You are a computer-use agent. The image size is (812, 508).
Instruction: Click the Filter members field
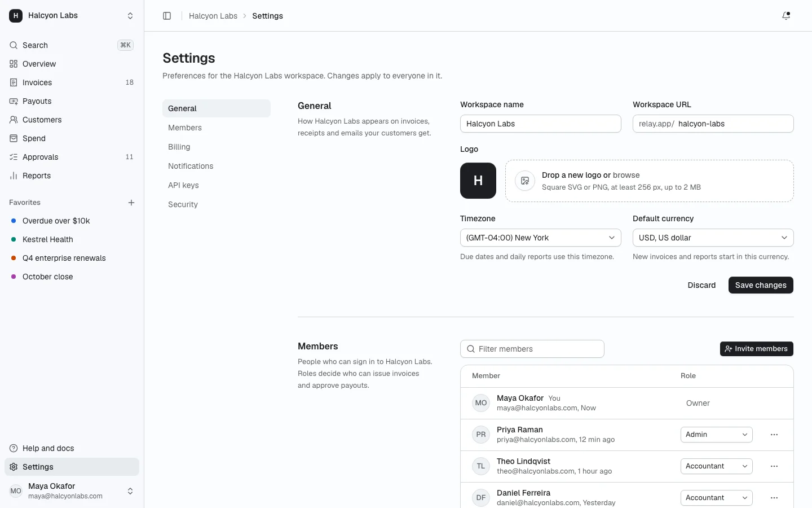tap(532, 349)
